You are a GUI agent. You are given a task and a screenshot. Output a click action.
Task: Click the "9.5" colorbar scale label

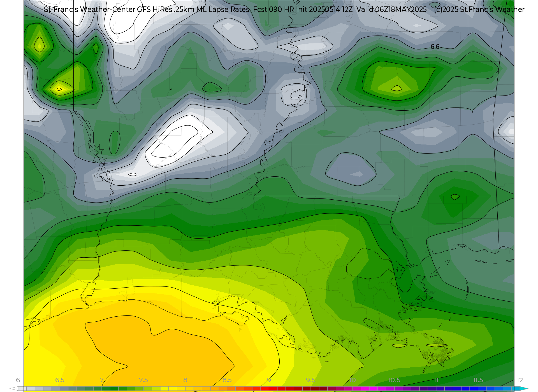311,380
